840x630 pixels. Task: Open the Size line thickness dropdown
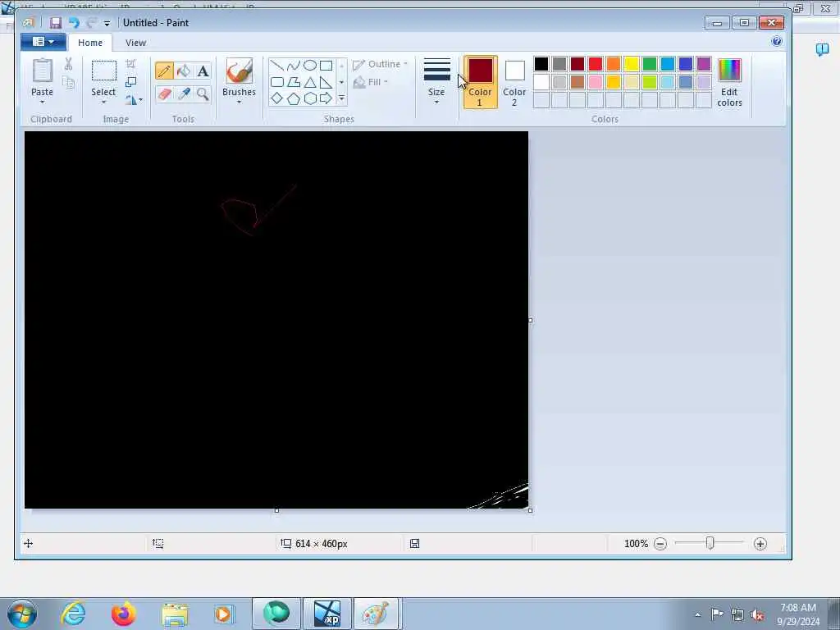tap(436, 81)
